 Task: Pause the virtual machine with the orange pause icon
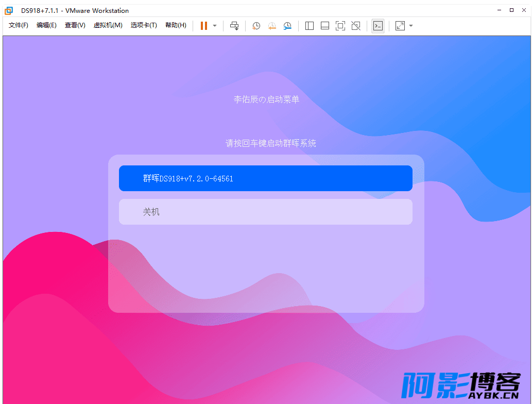203,26
